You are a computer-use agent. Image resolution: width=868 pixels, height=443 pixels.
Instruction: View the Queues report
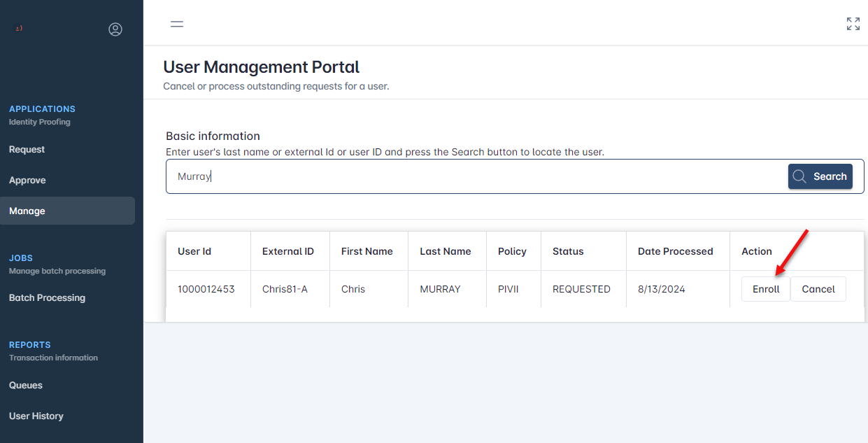pos(26,385)
